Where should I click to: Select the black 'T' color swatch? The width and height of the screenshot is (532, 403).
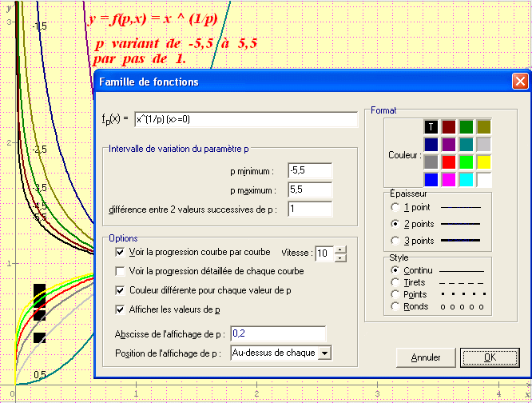point(431,127)
